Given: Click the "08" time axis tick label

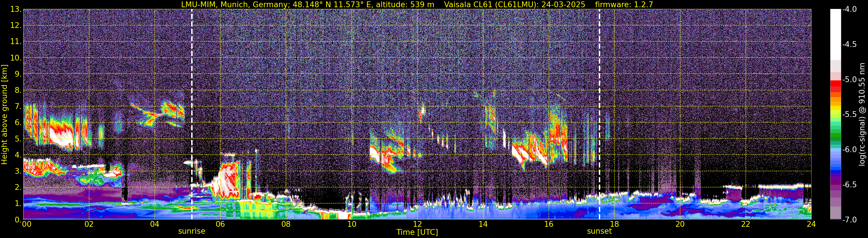Looking at the screenshot, I should coord(286,224).
